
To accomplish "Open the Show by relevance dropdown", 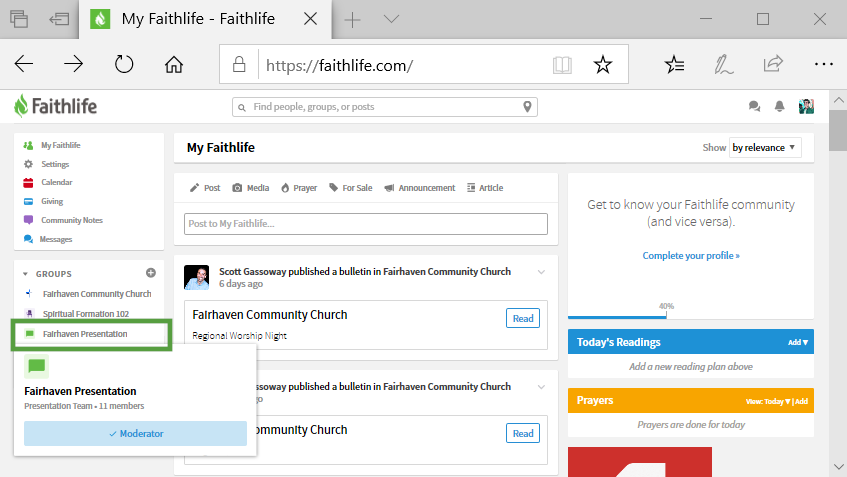I will (765, 147).
